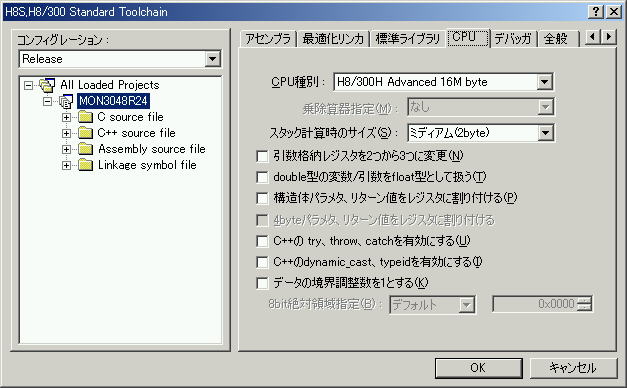Click the キャンセル button
Viewport: 627px width, 388px height.
tap(573, 368)
